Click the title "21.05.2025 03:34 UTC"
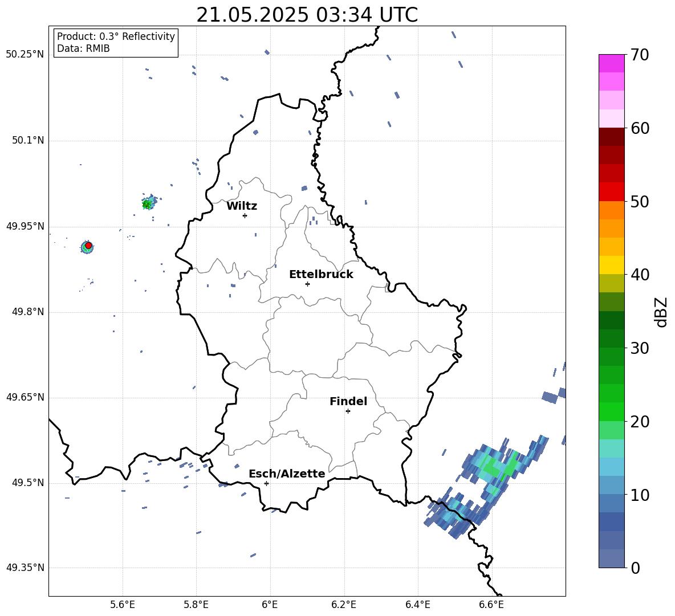Image resolution: width=675 pixels, height=616 pixels. click(307, 15)
